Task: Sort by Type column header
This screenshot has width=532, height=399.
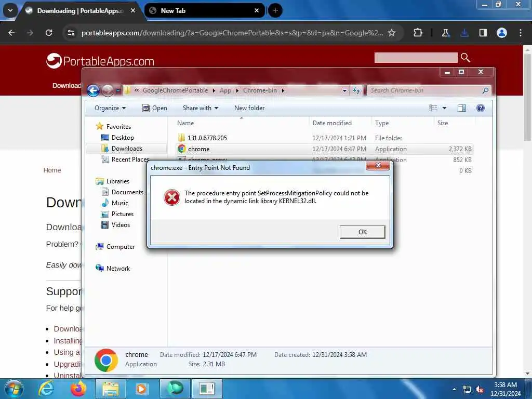Action: [403, 123]
